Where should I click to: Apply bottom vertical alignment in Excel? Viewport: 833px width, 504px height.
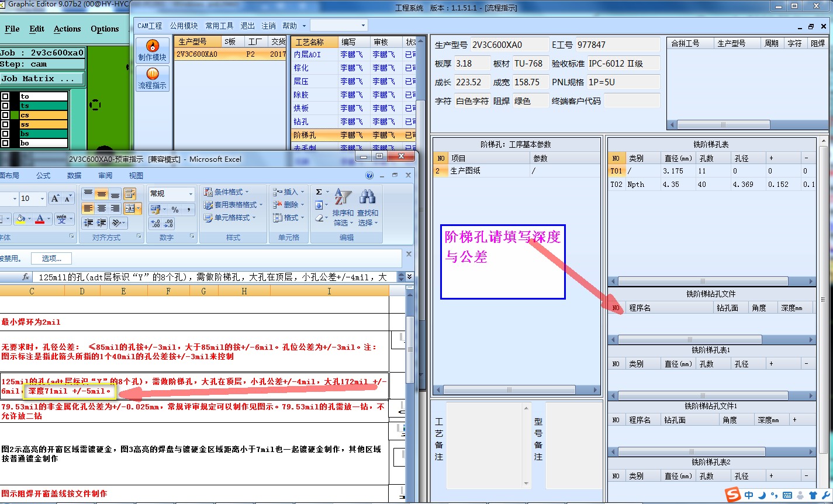pyautogui.click(x=115, y=193)
